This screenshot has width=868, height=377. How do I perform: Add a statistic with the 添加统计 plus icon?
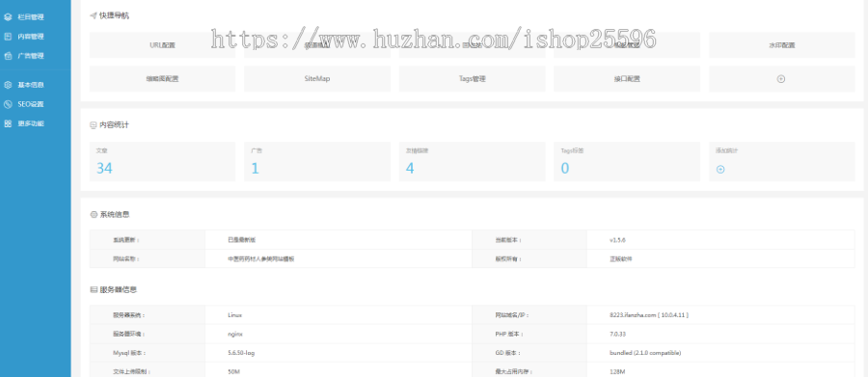720,170
